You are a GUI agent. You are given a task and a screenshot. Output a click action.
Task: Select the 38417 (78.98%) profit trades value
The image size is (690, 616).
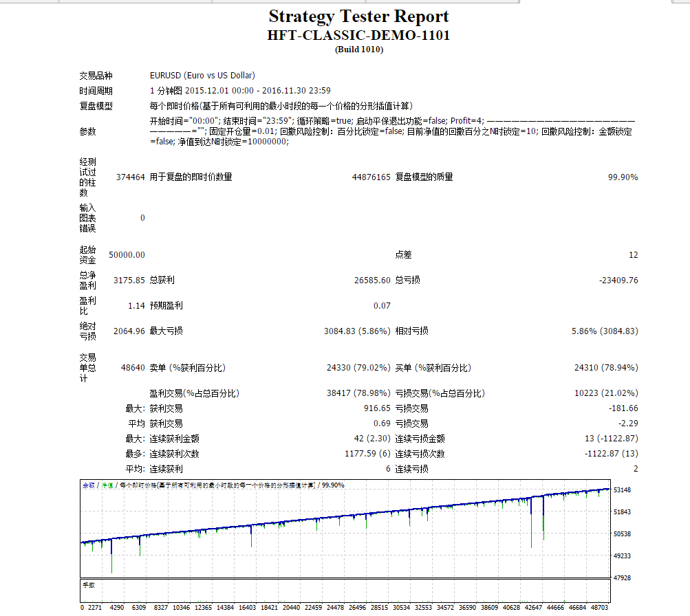(358, 393)
